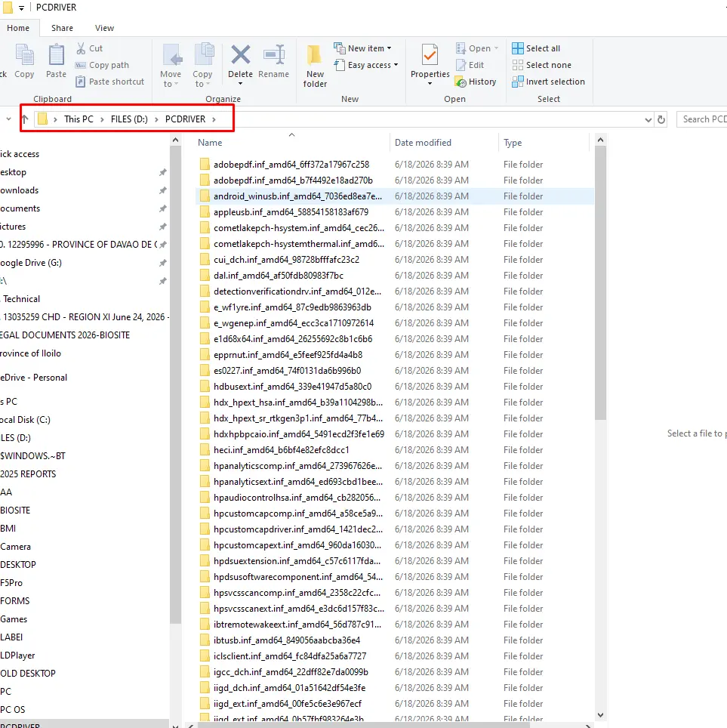Sort by Date modified column header

(444, 143)
